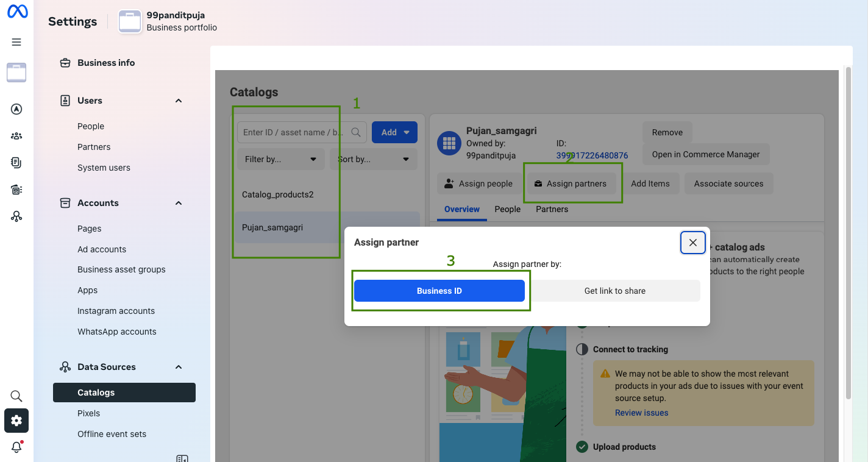Open System users
Image resolution: width=868 pixels, height=462 pixels.
coord(104,168)
